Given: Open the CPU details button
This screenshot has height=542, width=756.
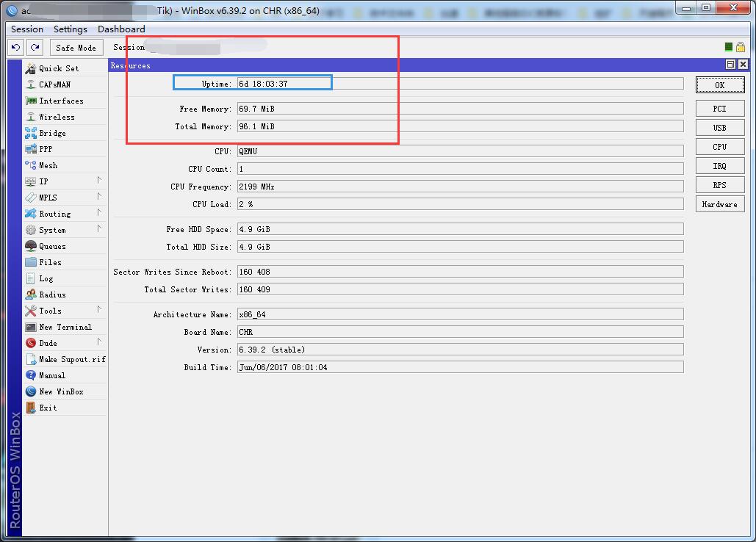Looking at the screenshot, I should (720, 147).
